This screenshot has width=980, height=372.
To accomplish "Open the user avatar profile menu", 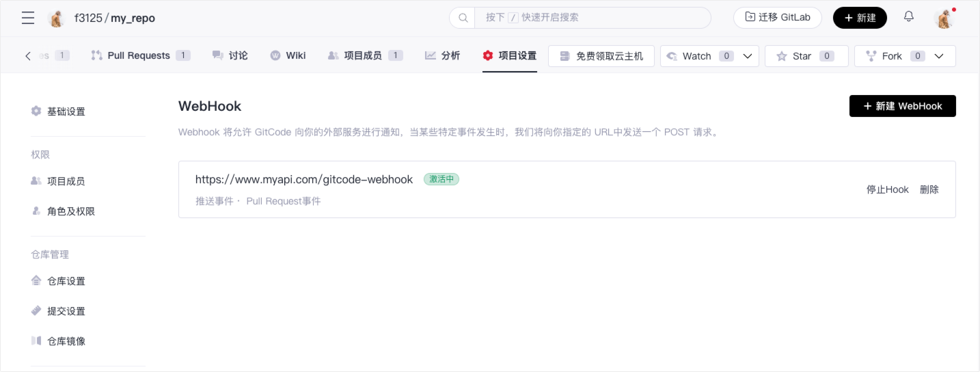I will (944, 18).
